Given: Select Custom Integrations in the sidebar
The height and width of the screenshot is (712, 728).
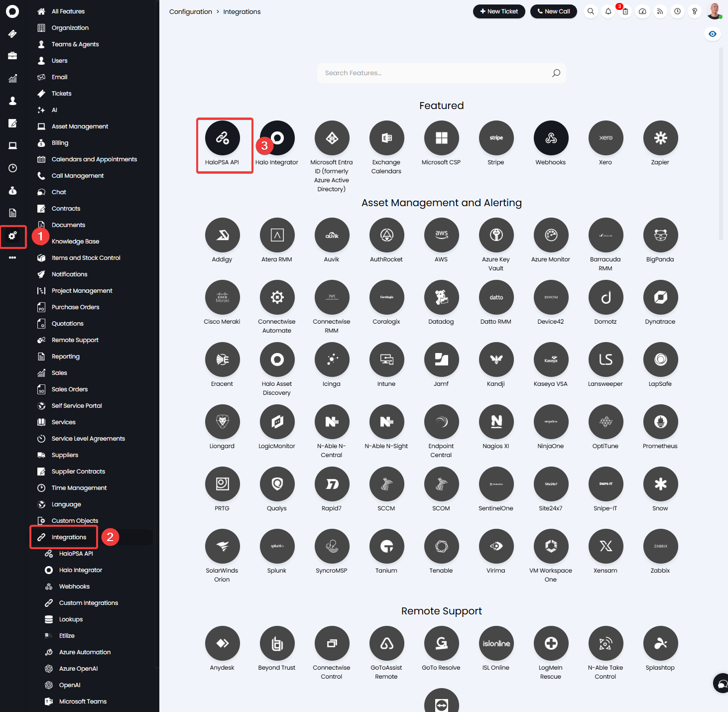Looking at the screenshot, I should click(x=89, y=603).
